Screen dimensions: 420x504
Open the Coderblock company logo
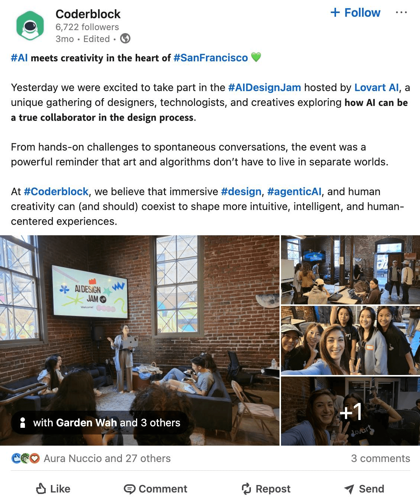tap(30, 25)
